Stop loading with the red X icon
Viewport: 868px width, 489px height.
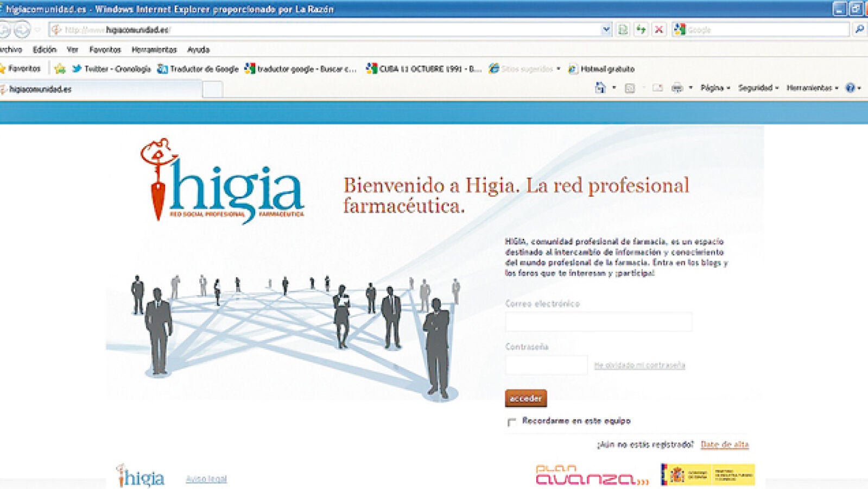659,29
